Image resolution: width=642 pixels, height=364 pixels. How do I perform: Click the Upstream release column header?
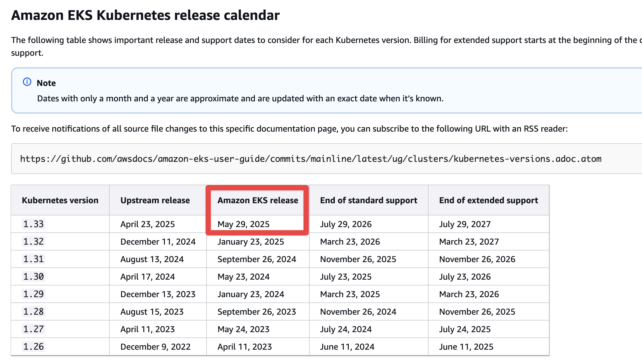pyautogui.click(x=155, y=200)
